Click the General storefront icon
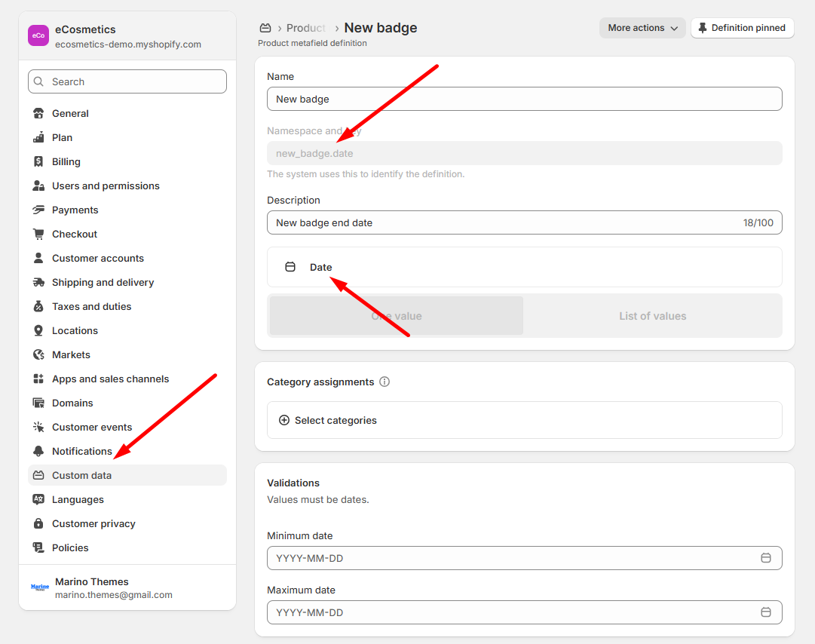Viewport: 815px width, 644px height. tap(38, 113)
